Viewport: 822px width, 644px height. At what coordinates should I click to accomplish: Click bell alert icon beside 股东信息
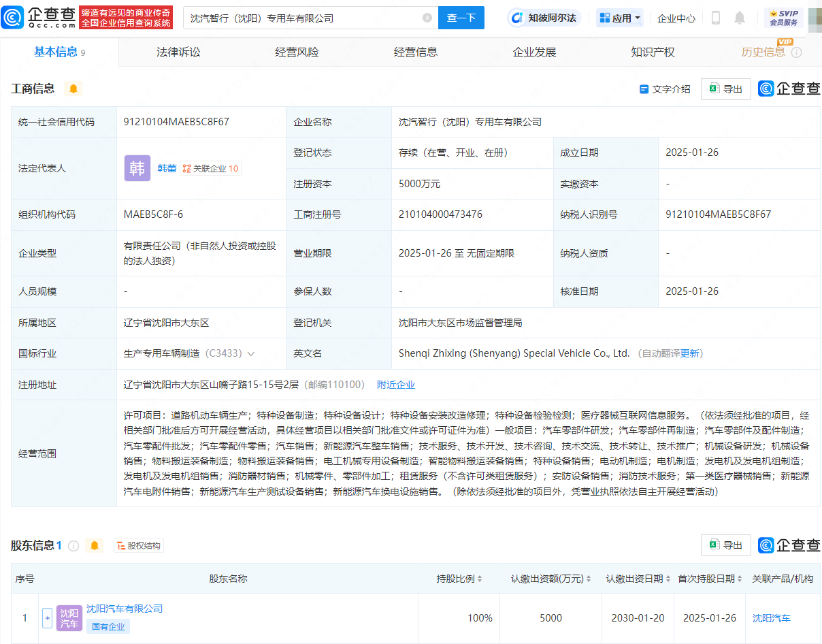coord(94,546)
